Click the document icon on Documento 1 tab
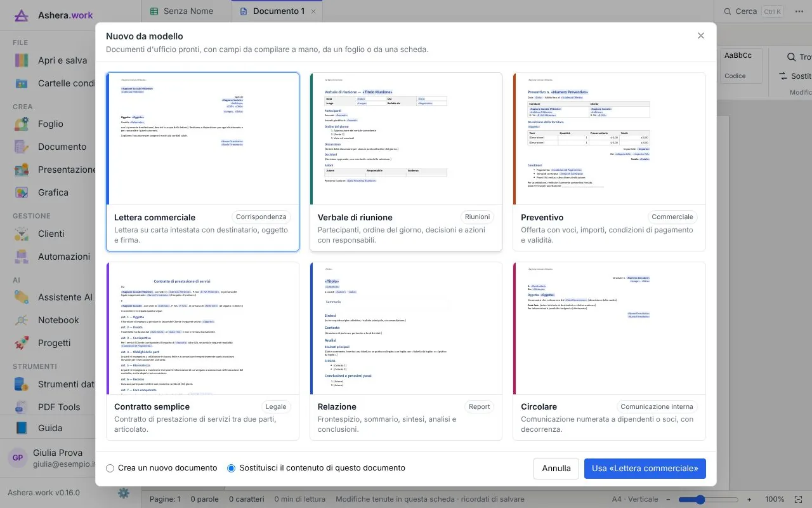 tap(244, 11)
